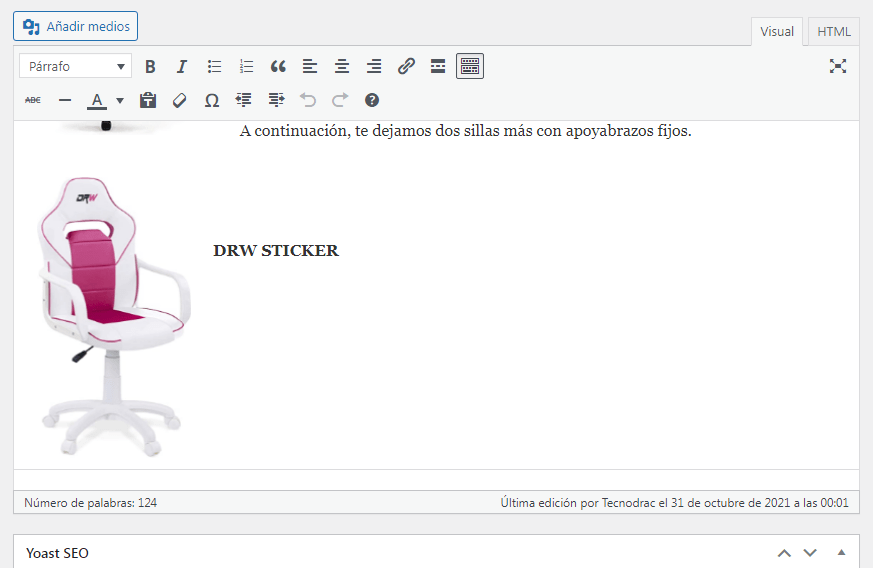Apply the text color A button
This screenshot has height=568, width=873.
[97, 100]
